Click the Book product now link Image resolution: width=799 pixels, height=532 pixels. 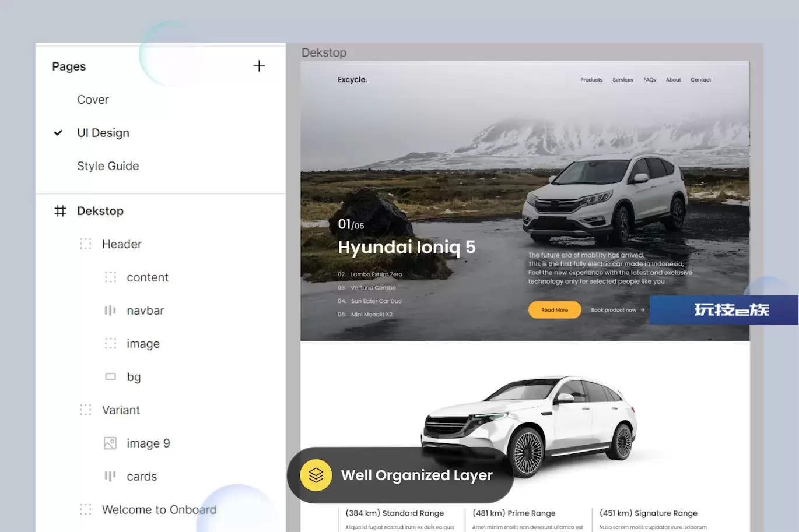[614, 310]
